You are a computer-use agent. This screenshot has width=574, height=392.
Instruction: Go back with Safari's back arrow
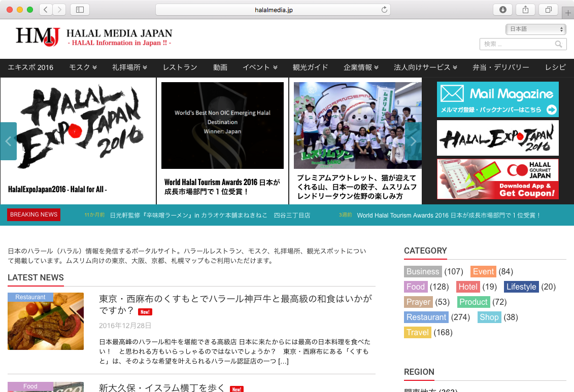[x=45, y=10]
